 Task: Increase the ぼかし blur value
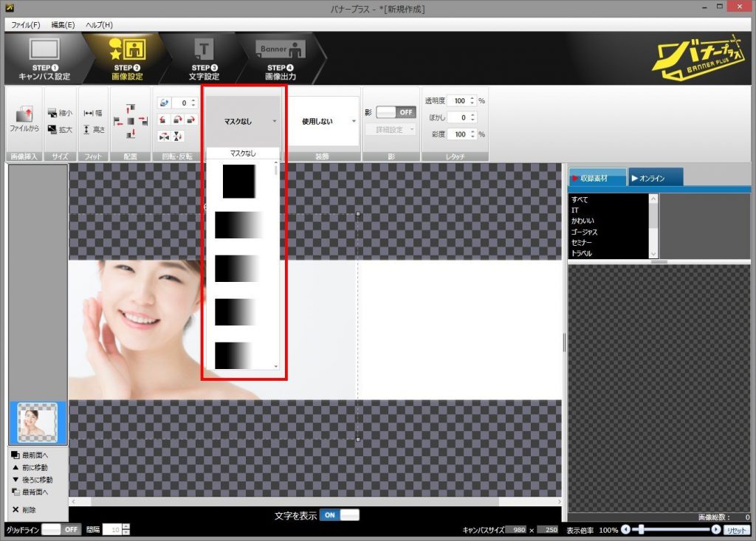(472, 114)
